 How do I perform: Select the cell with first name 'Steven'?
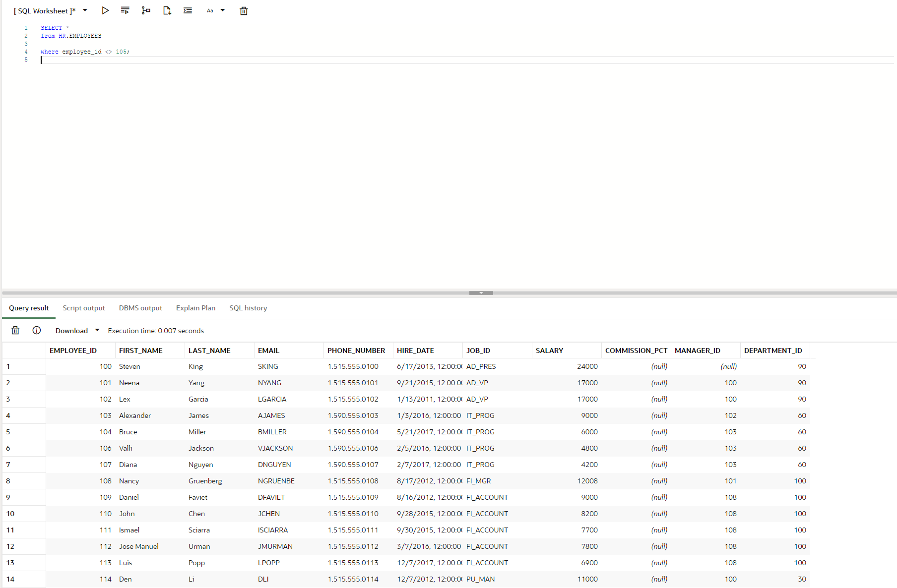[150, 366]
